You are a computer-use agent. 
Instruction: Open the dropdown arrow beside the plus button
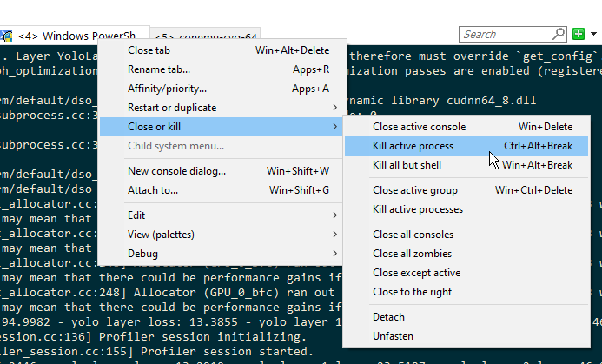point(592,34)
